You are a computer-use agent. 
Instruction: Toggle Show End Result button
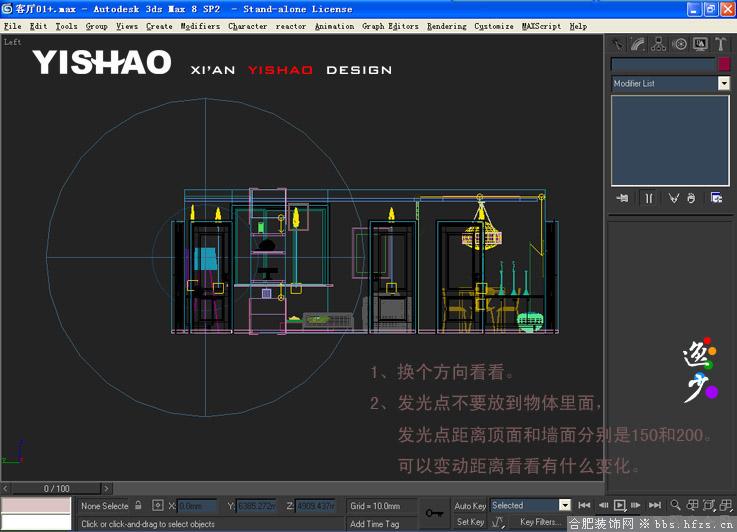[649, 198]
